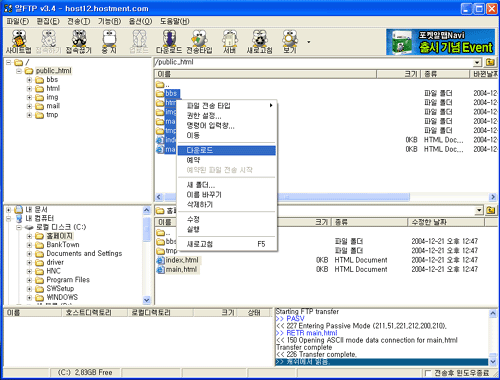Click the 접속끊기 disconnect toolbar icon
This screenshot has height=380, width=500.
[x=79, y=41]
